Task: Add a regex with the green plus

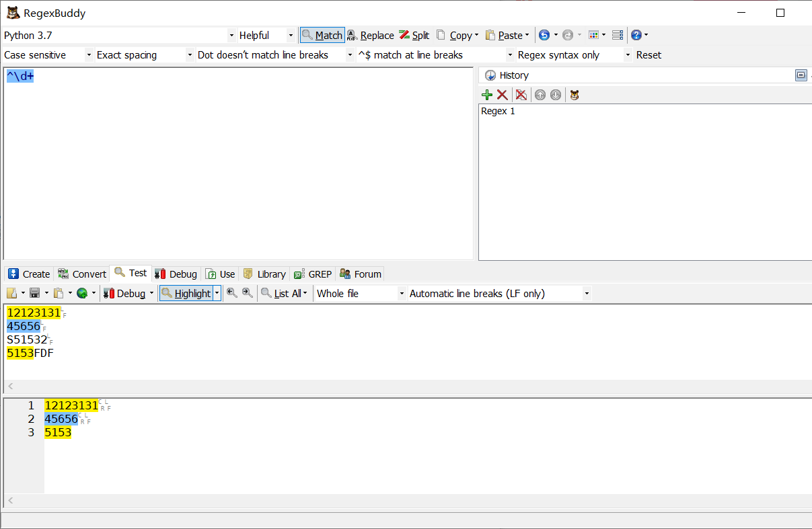Action: tap(487, 95)
